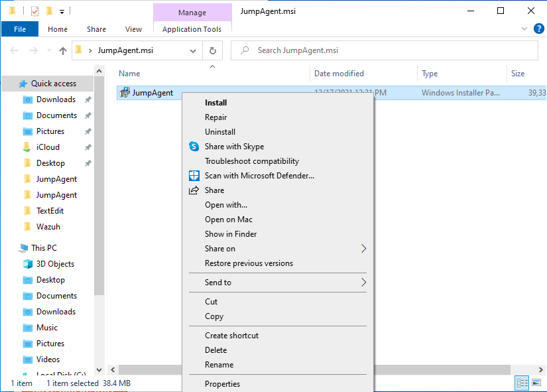Refresh the JumpAgent.msi folder view
The image size is (547, 392).
tap(212, 51)
